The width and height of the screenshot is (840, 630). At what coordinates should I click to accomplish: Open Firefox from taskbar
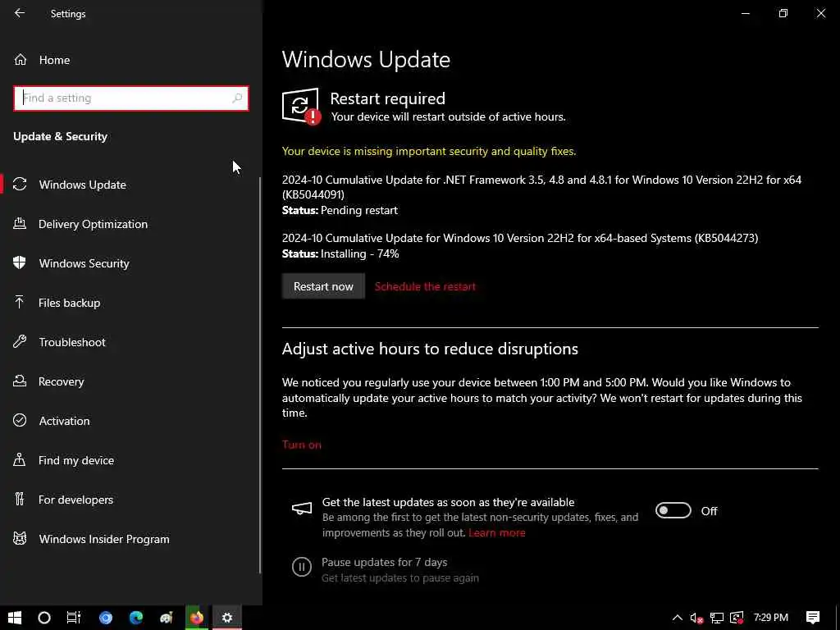pos(197,618)
